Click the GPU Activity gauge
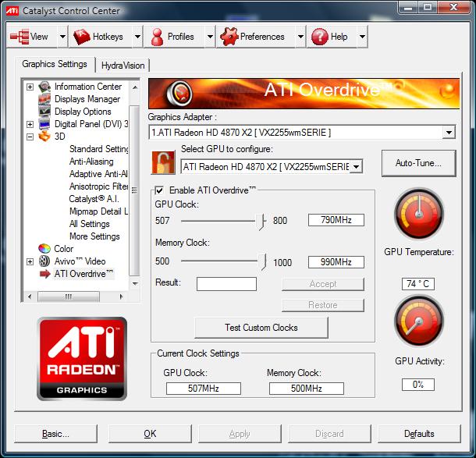This screenshot has width=476, height=458. [419, 321]
